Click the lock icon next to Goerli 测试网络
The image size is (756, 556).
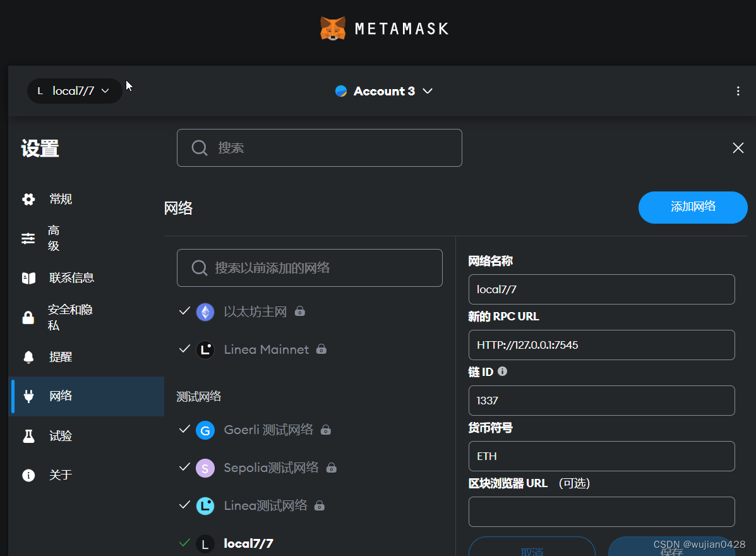coord(326,430)
